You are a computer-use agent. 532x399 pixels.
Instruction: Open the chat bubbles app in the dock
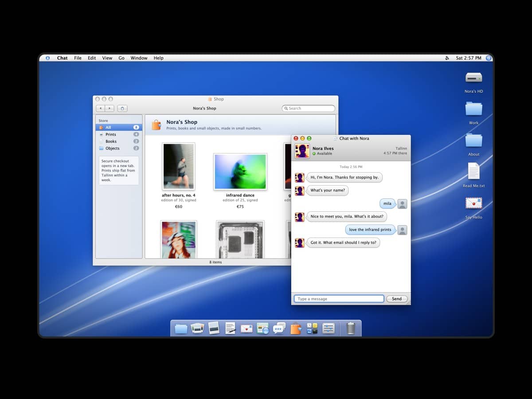(279, 329)
